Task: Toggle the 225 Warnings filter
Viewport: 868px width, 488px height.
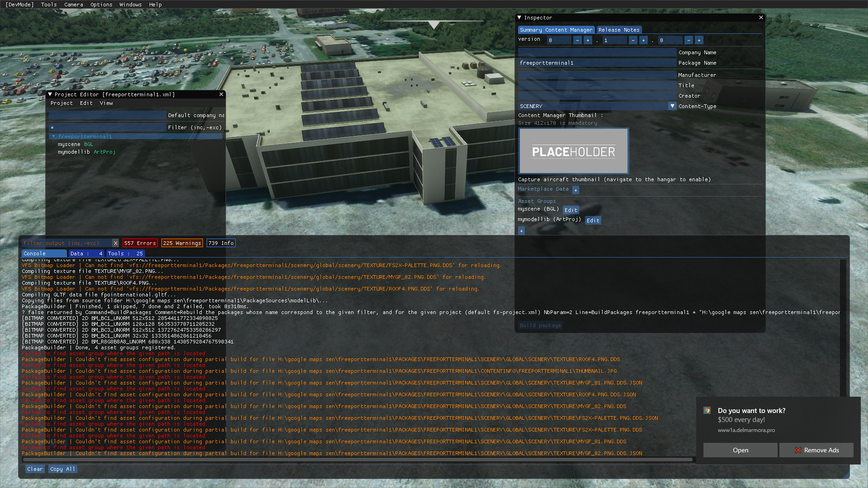Action: click(182, 243)
